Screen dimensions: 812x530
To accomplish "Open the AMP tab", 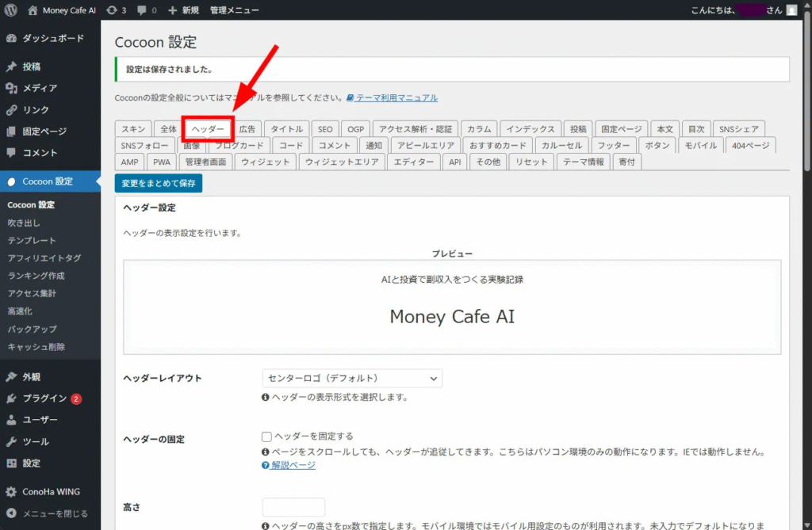I will 129,162.
